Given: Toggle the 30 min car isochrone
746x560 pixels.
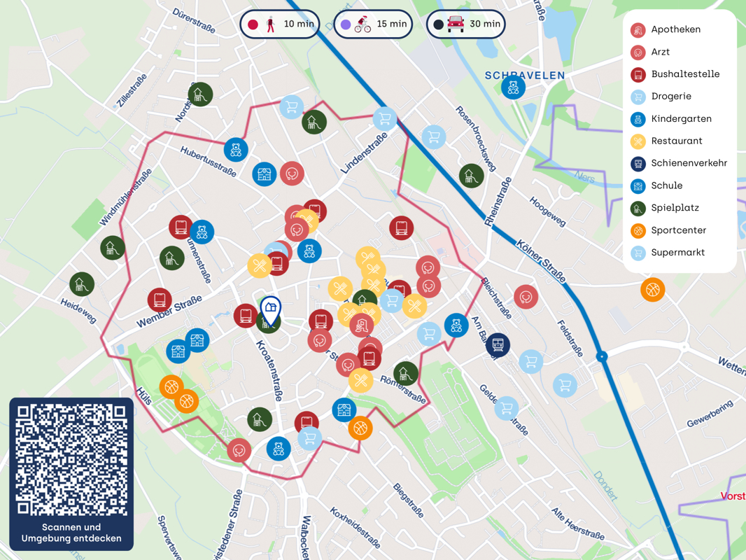Looking at the screenshot, I should point(466,24).
